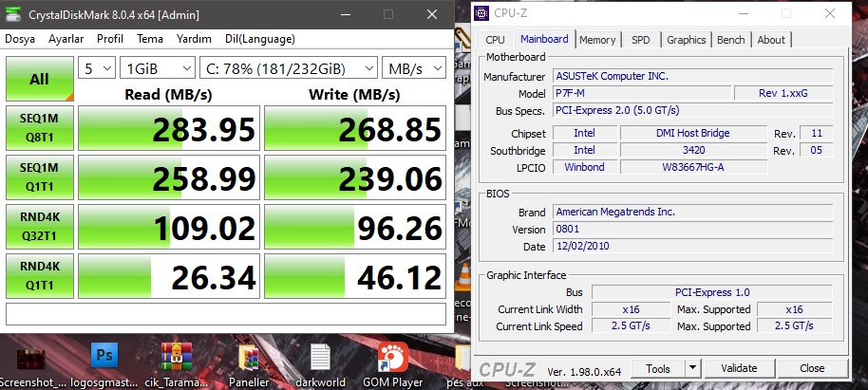Expand the CPU-Z Tools dropdown arrow
Image resolution: width=868 pixels, height=390 pixels.
692,368
